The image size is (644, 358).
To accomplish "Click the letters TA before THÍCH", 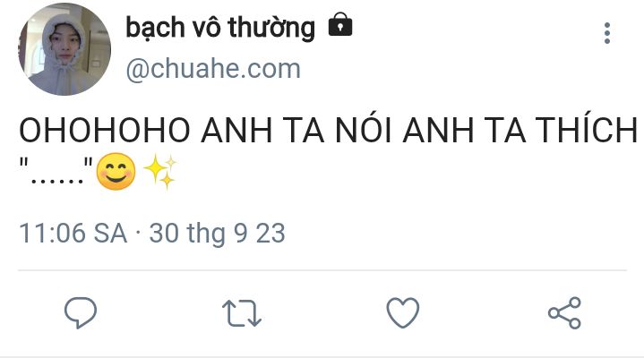I will [505, 131].
